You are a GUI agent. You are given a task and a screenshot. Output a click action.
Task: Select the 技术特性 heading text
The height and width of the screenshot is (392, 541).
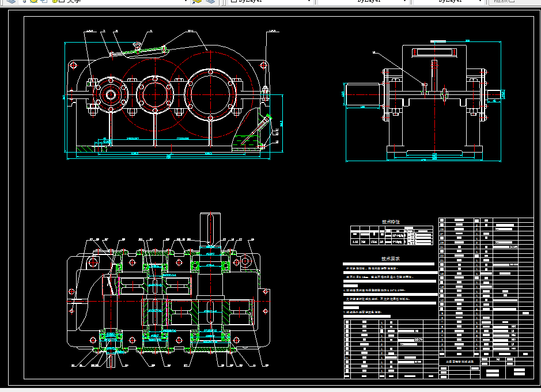(391, 222)
